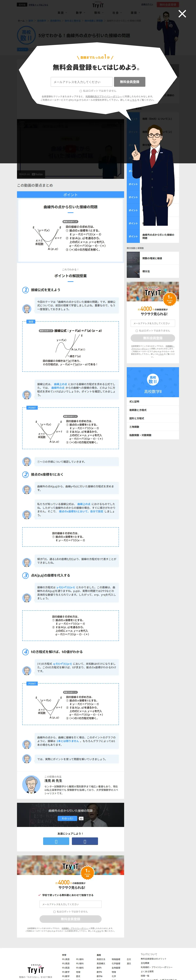
Task: Click the red 無料会員登録 header button
Action: tap(168, 5)
